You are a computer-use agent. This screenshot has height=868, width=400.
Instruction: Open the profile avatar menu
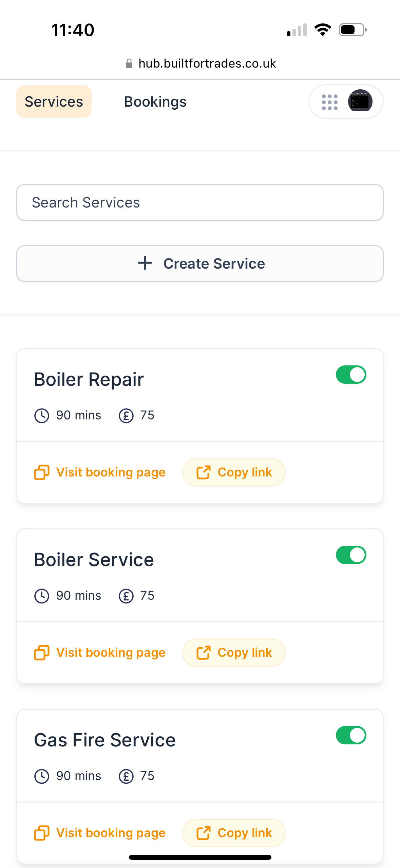(x=360, y=101)
